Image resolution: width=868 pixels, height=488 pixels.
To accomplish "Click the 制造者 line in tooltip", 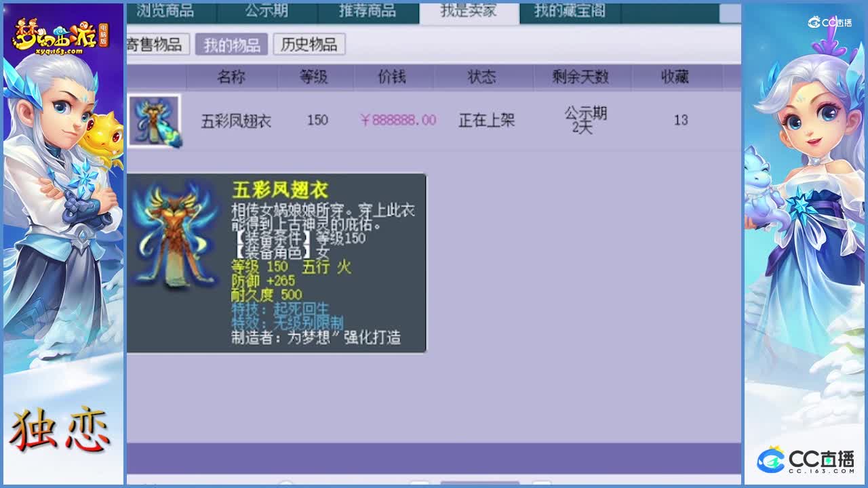I will click(316, 338).
